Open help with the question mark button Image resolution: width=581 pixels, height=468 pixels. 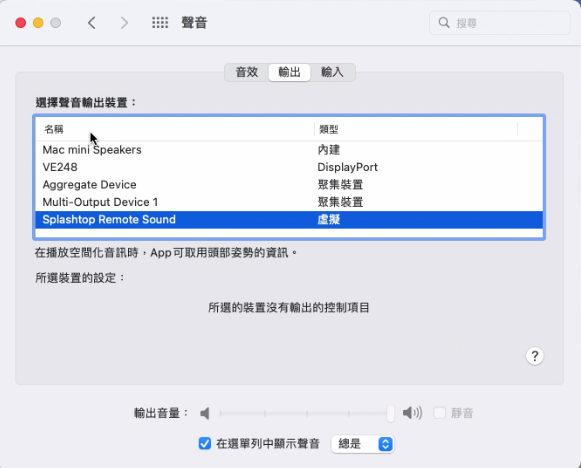(x=534, y=356)
